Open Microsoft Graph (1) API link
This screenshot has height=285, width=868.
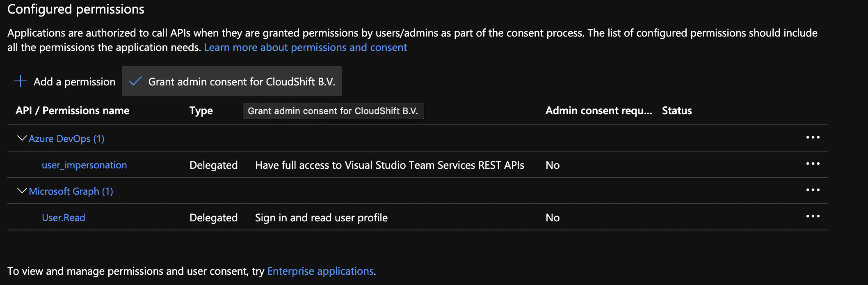[71, 191]
